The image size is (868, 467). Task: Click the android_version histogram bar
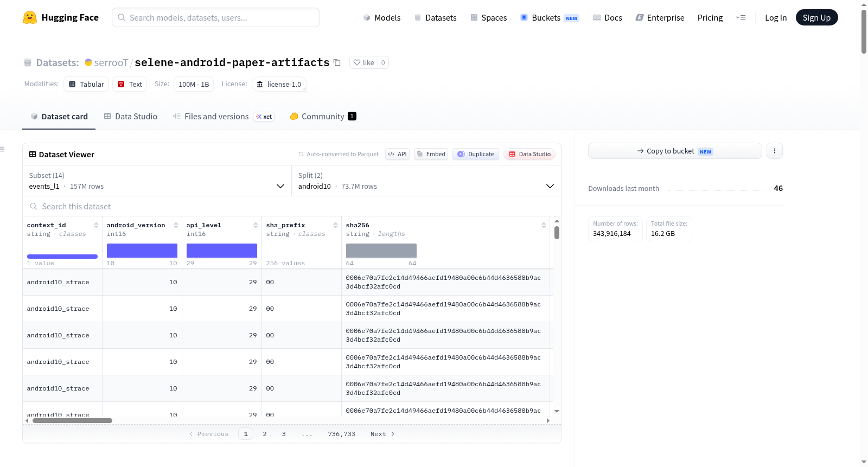click(x=142, y=251)
